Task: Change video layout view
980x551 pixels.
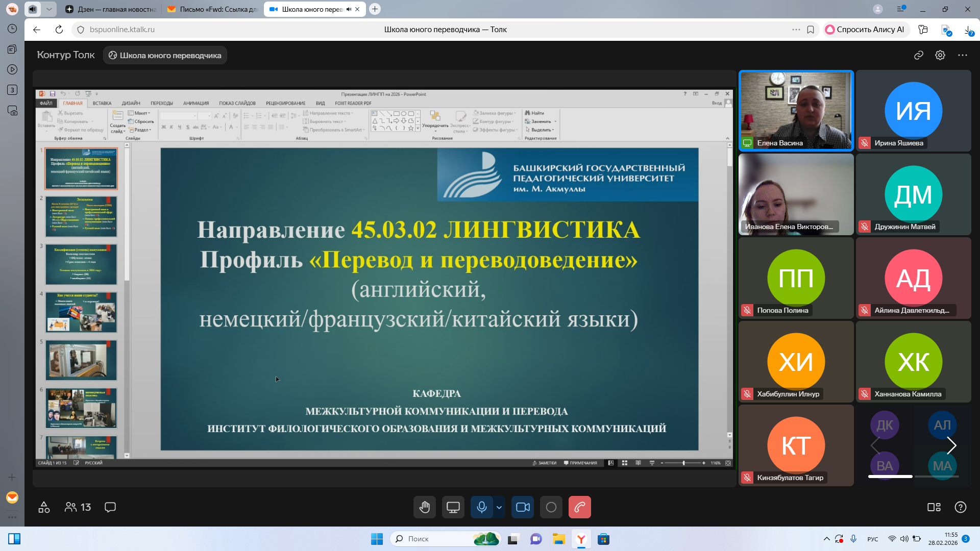Action: click(934, 507)
